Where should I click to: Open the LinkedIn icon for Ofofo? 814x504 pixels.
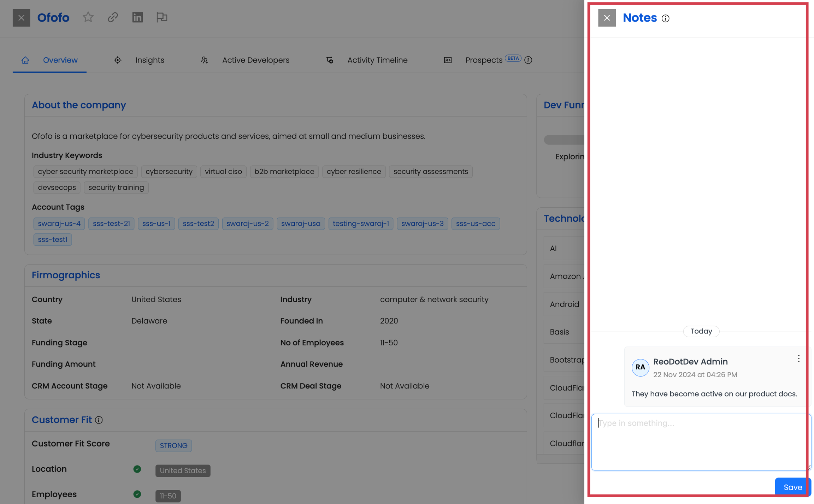click(137, 17)
